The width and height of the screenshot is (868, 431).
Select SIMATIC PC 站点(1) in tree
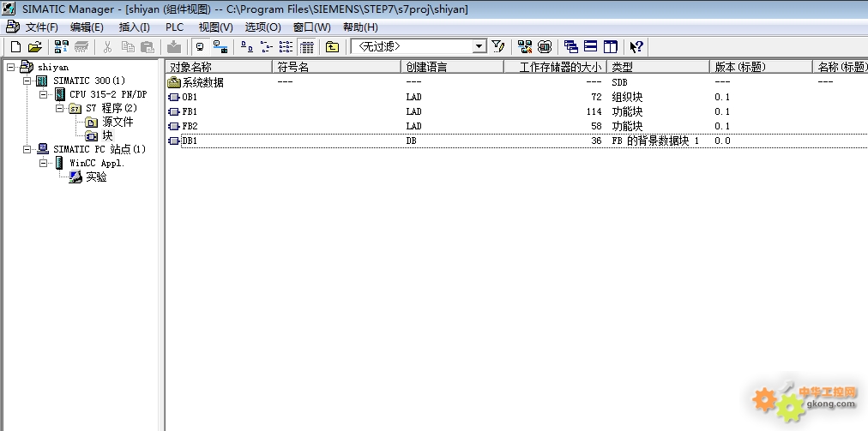click(x=99, y=149)
